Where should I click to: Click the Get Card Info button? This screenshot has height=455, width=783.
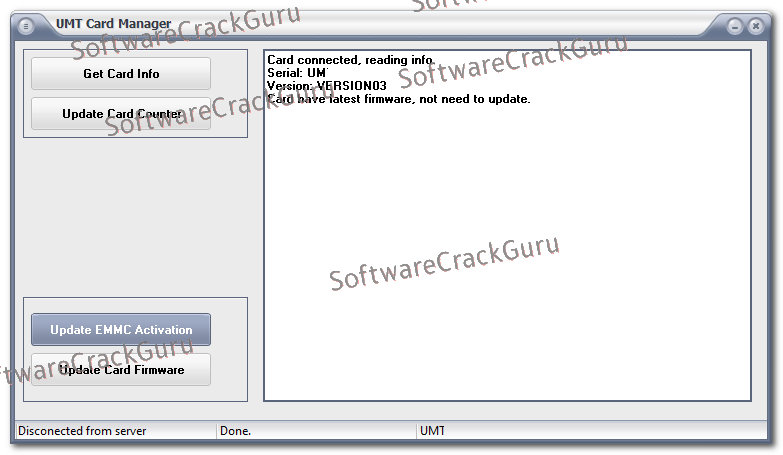click(121, 73)
